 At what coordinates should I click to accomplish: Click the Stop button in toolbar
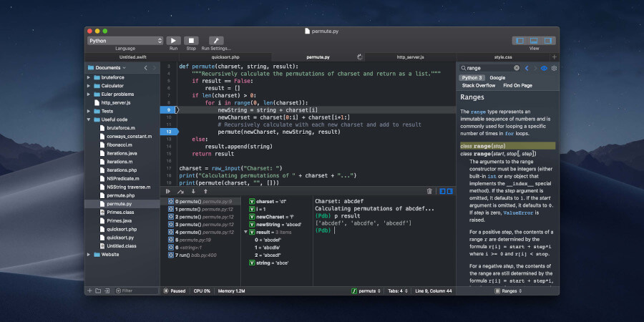(191, 41)
